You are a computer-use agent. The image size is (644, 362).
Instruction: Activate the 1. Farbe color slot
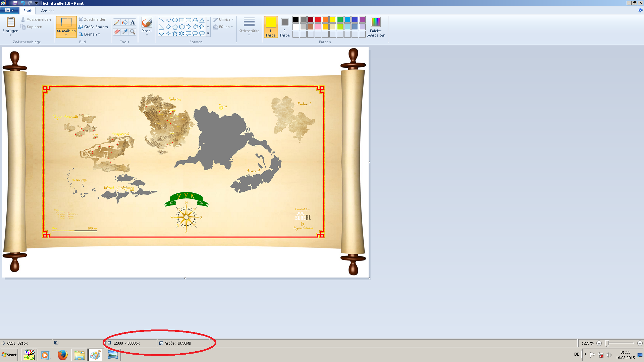pos(271,27)
